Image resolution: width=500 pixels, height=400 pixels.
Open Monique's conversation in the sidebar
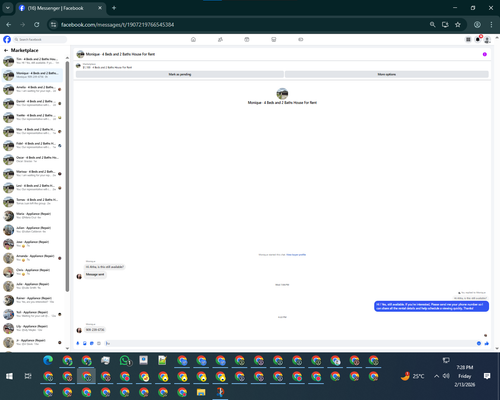click(32, 75)
